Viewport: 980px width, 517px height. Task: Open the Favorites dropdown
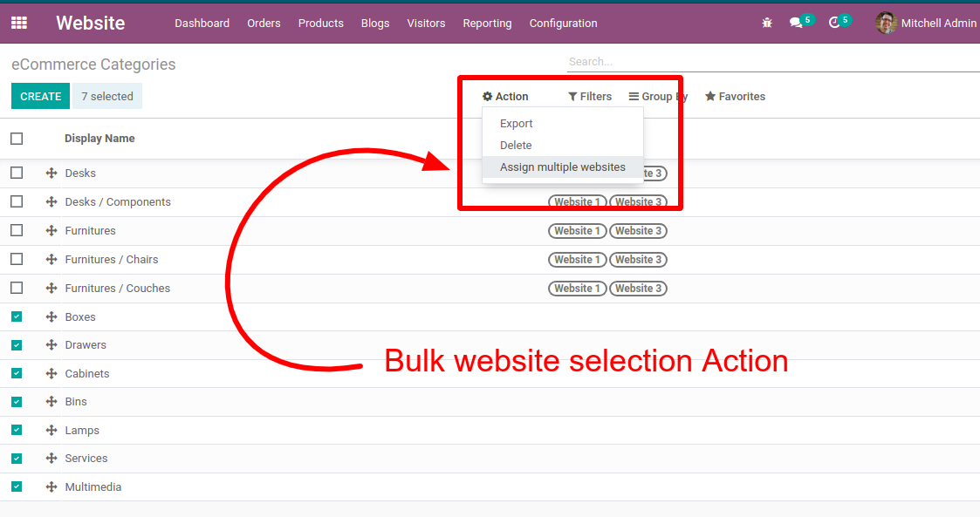point(735,97)
